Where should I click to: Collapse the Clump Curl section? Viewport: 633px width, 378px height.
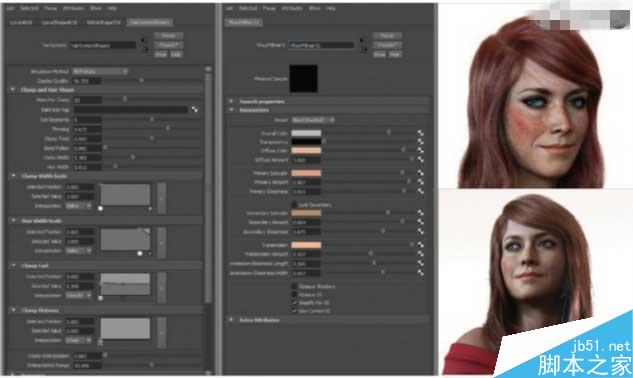click(x=13, y=266)
